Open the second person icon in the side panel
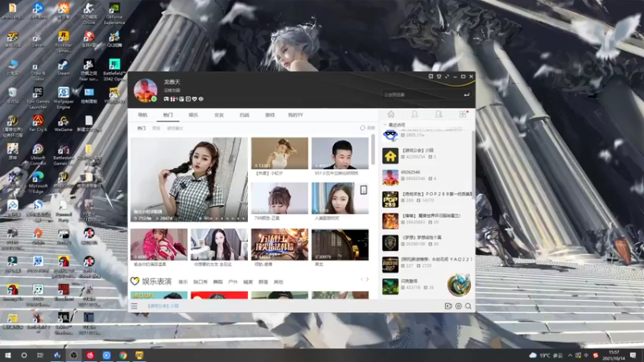 [x=439, y=114]
